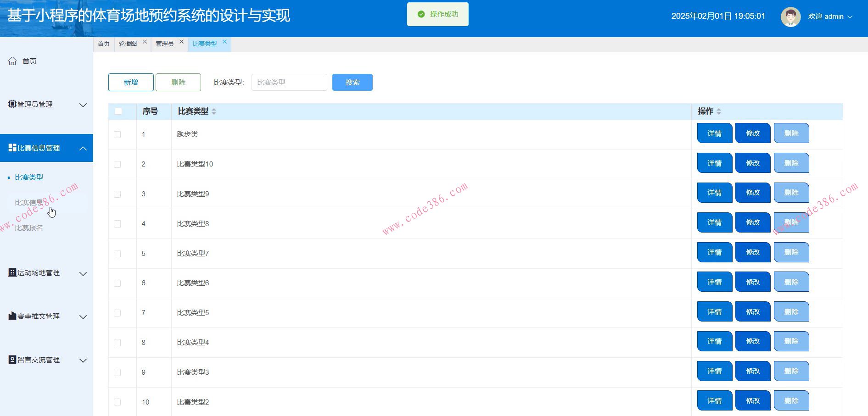
Task: Switch to the 轮播图 tab
Action: pos(127,44)
